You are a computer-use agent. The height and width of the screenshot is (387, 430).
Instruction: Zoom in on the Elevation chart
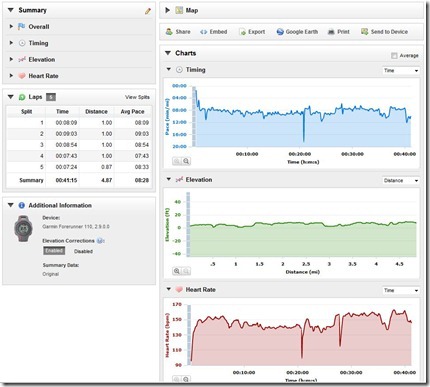pos(177,271)
